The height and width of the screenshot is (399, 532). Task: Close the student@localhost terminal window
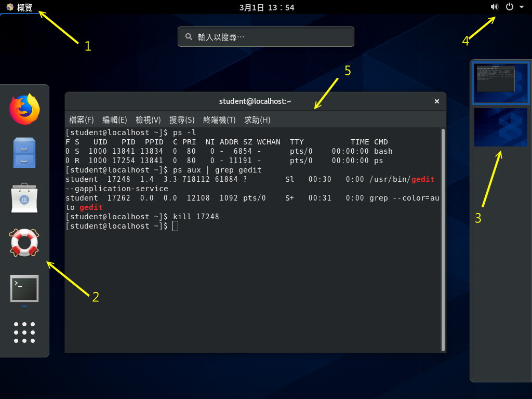coord(437,101)
